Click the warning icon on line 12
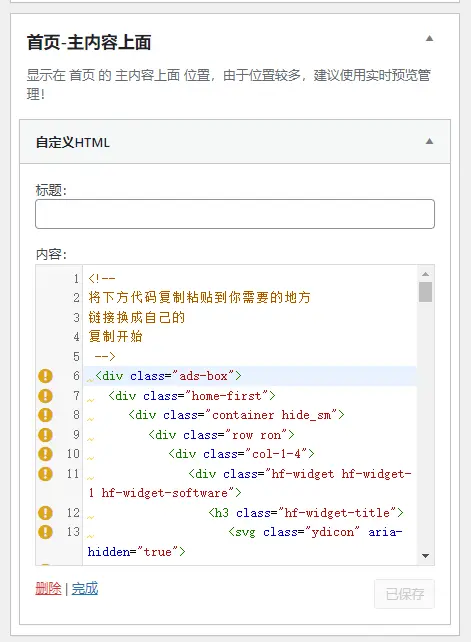The height and width of the screenshot is (642, 471). [x=45, y=513]
